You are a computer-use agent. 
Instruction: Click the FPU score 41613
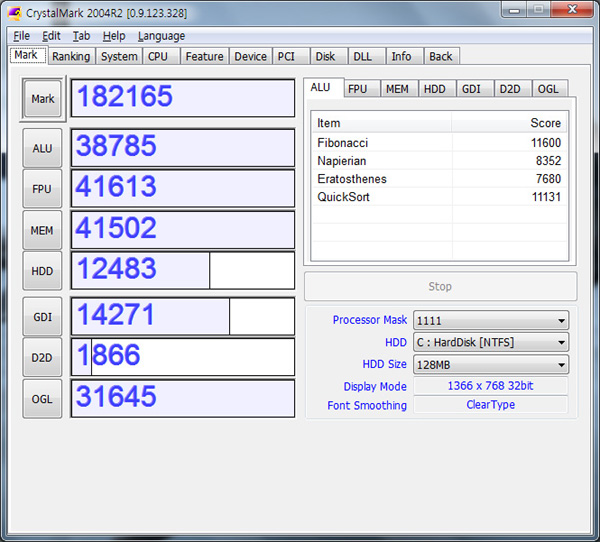click(x=183, y=189)
